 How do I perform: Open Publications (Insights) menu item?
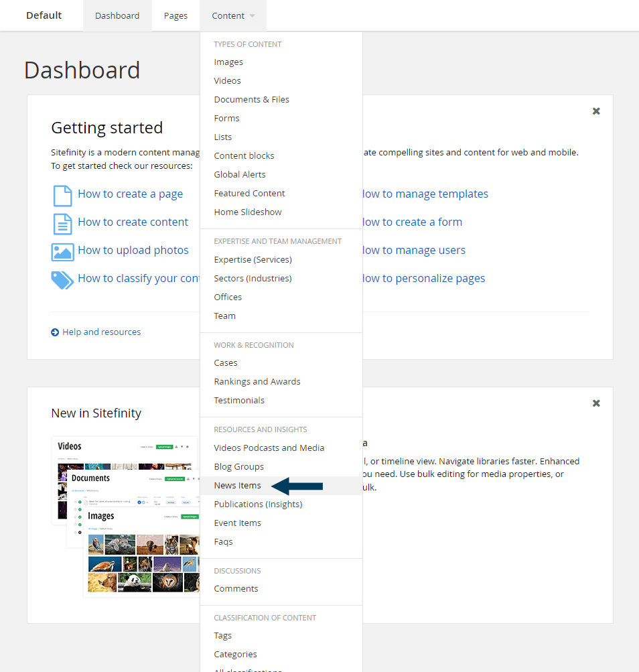(258, 505)
